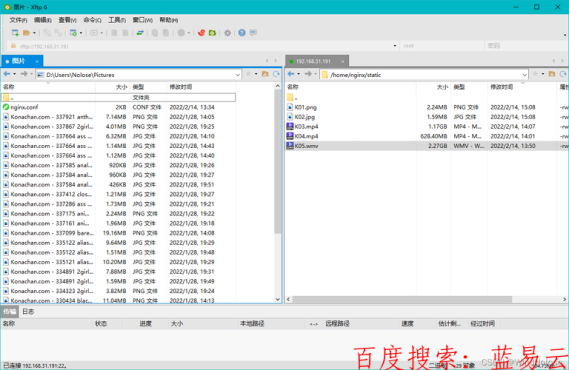569x370 pixels.
Task: Open the 工具(T) menu
Action: [117, 20]
